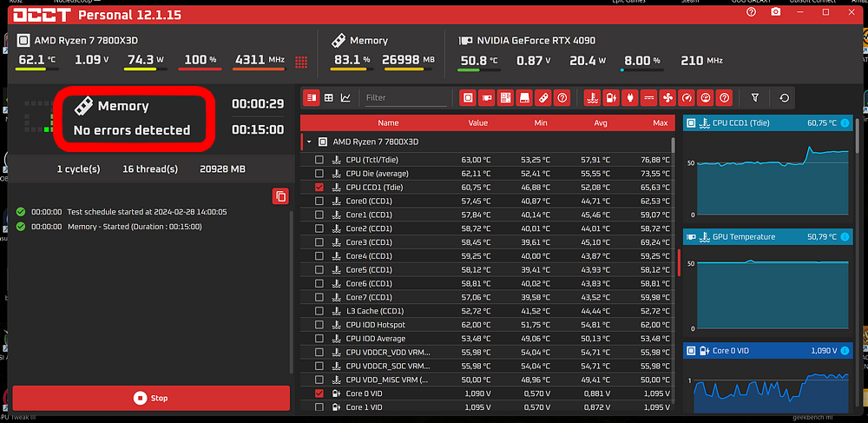
Task: Toggle the question mark filter beside the funnel
Action: pyautogui.click(x=724, y=98)
